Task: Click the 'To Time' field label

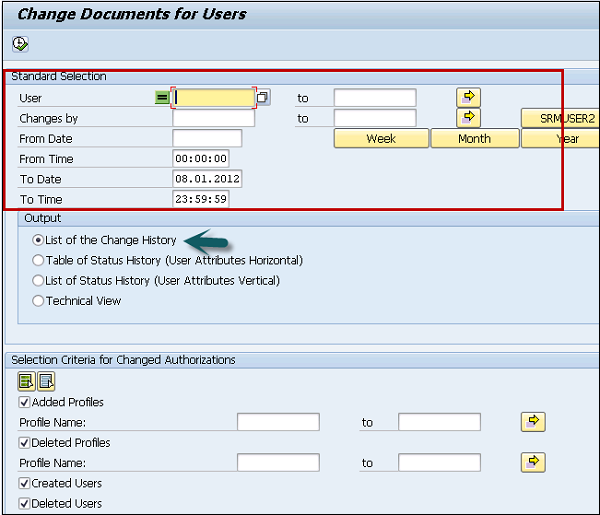Action: 41,199
